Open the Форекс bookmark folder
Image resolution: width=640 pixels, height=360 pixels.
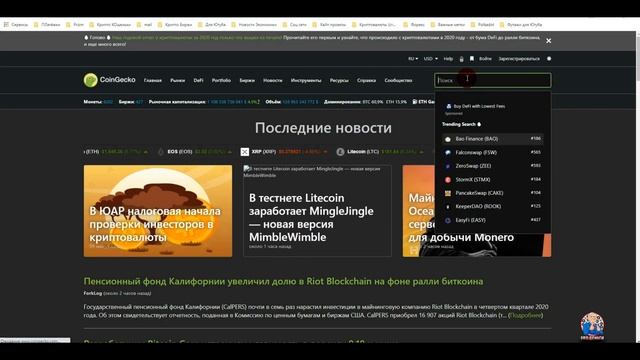click(x=414, y=24)
